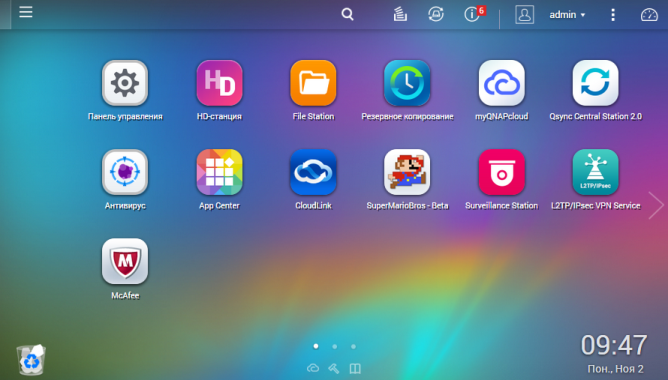Click the Surveillance Station label text

point(501,206)
